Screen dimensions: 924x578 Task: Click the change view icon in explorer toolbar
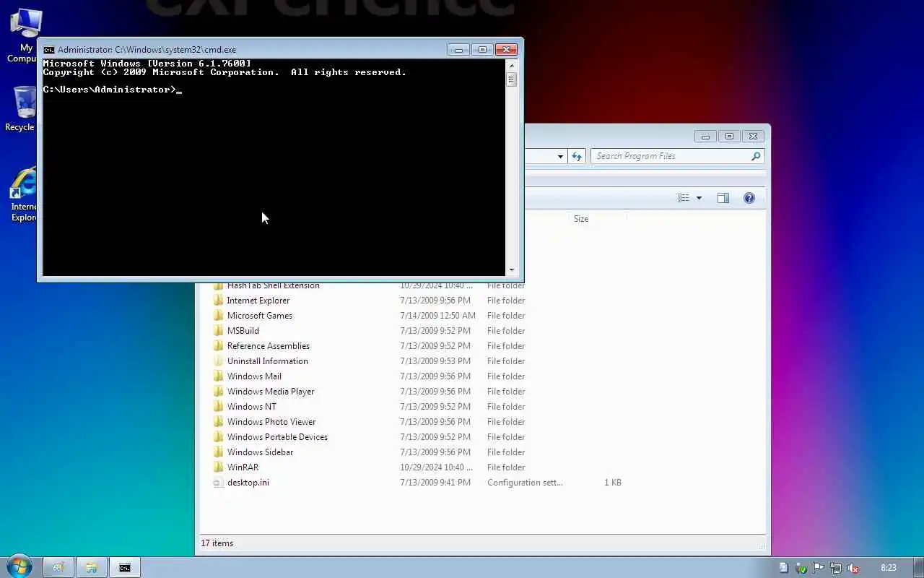click(x=683, y=198)
